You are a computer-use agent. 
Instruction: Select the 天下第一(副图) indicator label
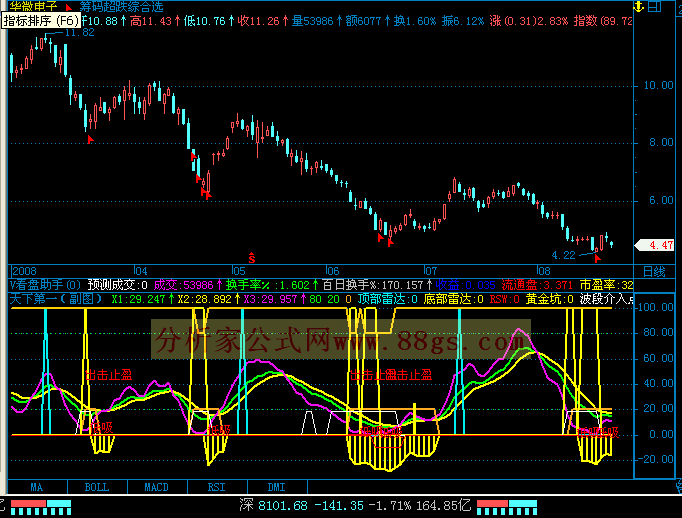coord(56,299)
